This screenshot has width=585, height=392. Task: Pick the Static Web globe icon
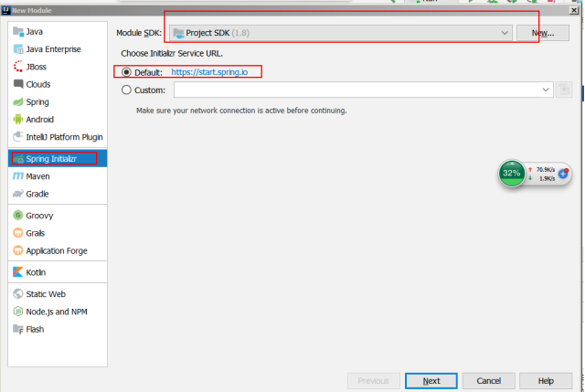(x=18, y=294)
